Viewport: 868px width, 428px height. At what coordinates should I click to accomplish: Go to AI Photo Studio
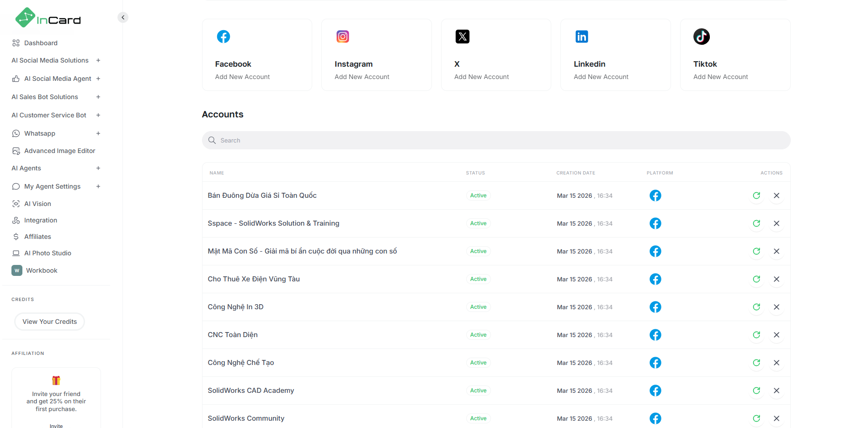tap(48, 253)
